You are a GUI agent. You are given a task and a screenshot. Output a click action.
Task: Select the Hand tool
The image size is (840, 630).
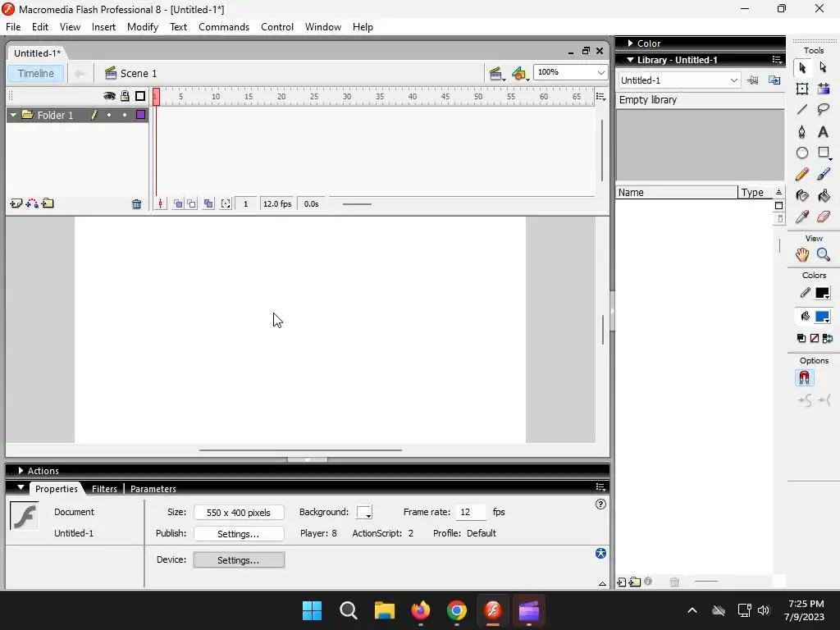802,255
